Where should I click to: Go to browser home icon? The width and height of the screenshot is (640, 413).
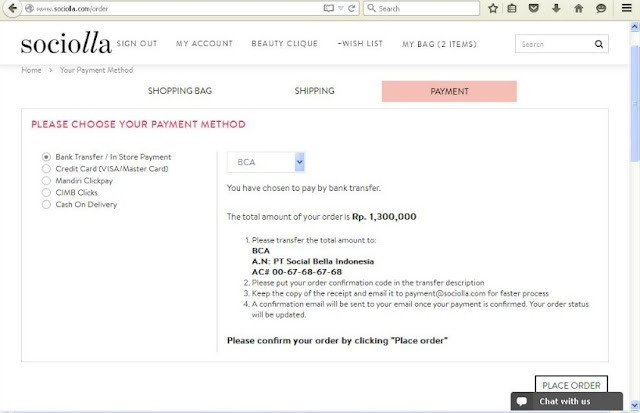click(x=578, y=8)
